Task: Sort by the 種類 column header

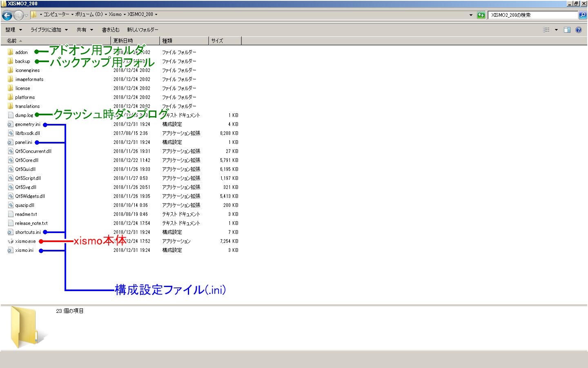Action: [184, 41]
